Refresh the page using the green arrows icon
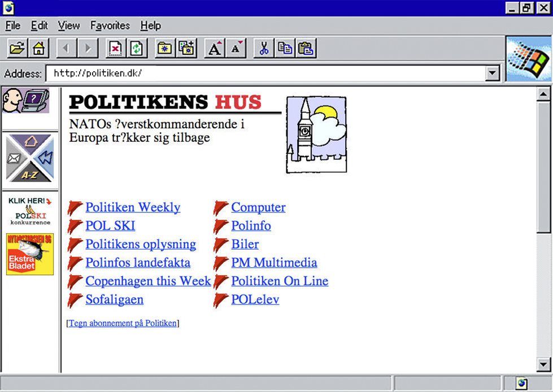Screen dimensions: 553x392 (x=137, y=48)
